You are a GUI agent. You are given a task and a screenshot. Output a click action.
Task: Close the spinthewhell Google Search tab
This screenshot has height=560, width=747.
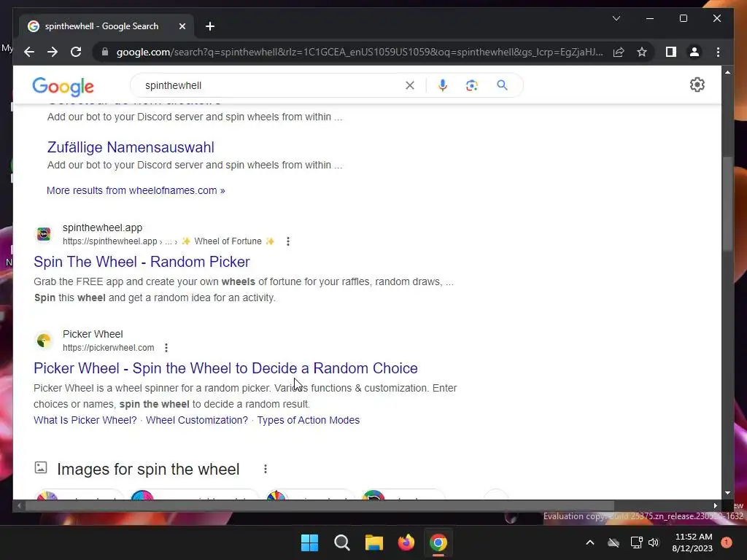coord(182,26)
